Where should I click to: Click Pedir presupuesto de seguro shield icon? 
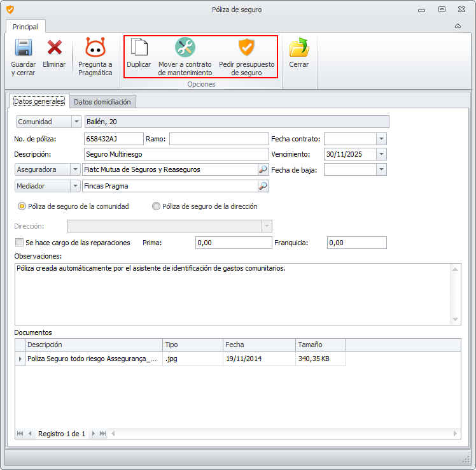click(246, 48)
